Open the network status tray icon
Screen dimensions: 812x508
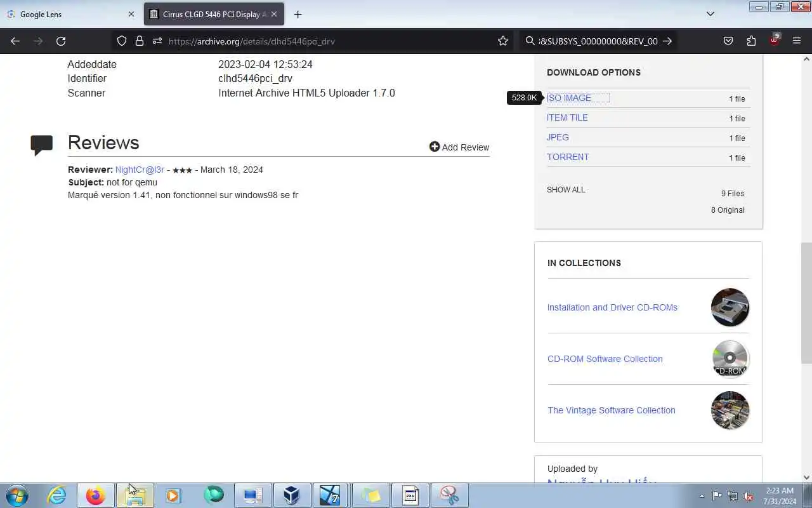click(733, 496)
